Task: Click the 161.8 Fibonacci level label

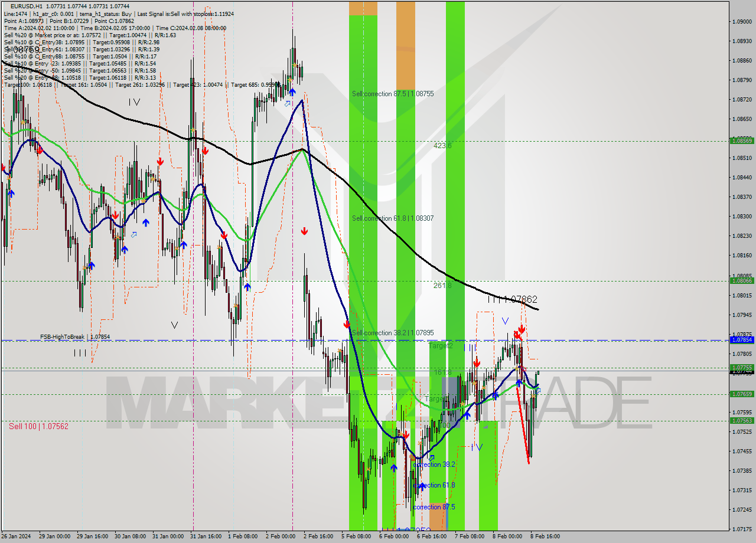Action: 443,372
